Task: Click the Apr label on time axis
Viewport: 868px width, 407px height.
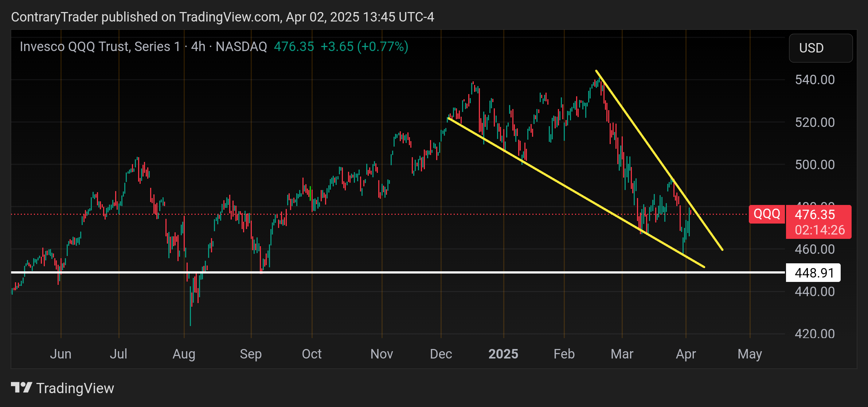Action: pos(686,354)
